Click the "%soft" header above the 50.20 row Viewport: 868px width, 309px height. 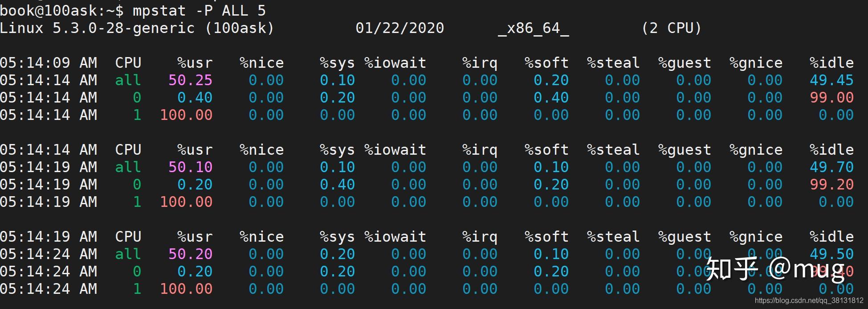pyautogui.click(x=547, y=237)
